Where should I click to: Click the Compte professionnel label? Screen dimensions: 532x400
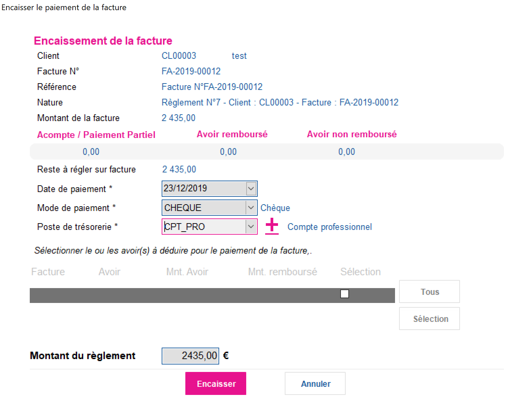pyautogui.click(x=330, y=227)
